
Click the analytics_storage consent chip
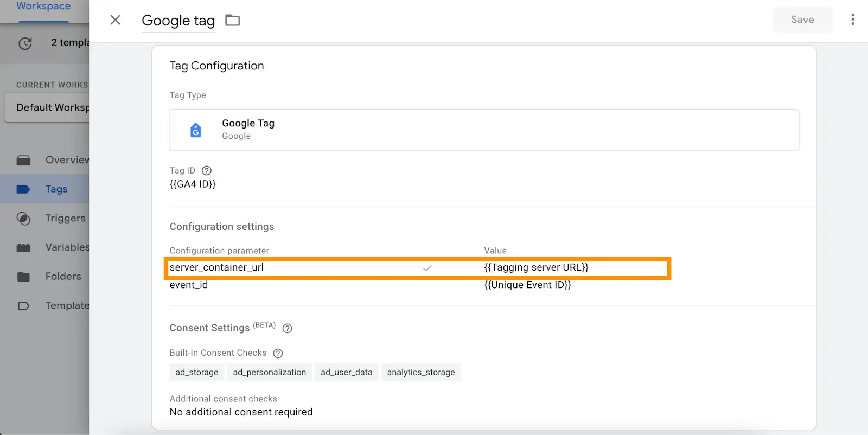(x=421, y=373)
